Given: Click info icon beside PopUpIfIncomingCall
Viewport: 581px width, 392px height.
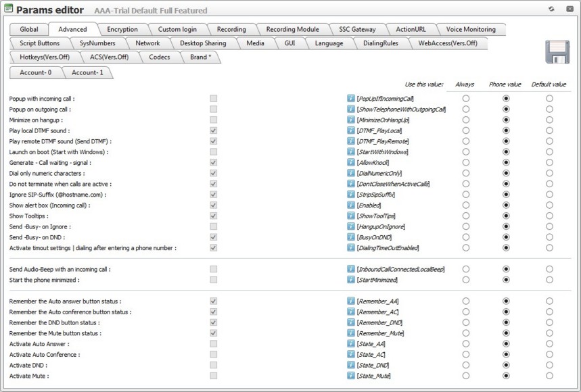Looking at the screenshot, I should pyautogui.click(x=351, y=99).
